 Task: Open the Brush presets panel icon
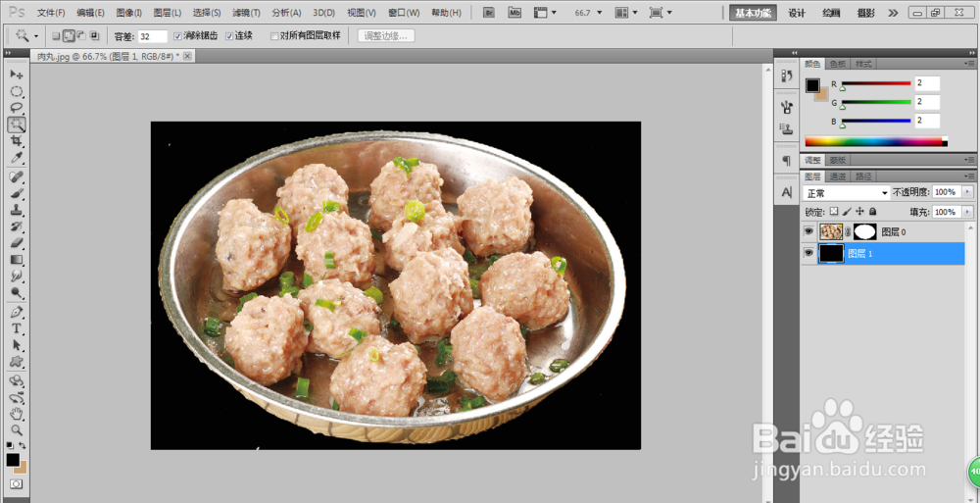coord(787,107)
